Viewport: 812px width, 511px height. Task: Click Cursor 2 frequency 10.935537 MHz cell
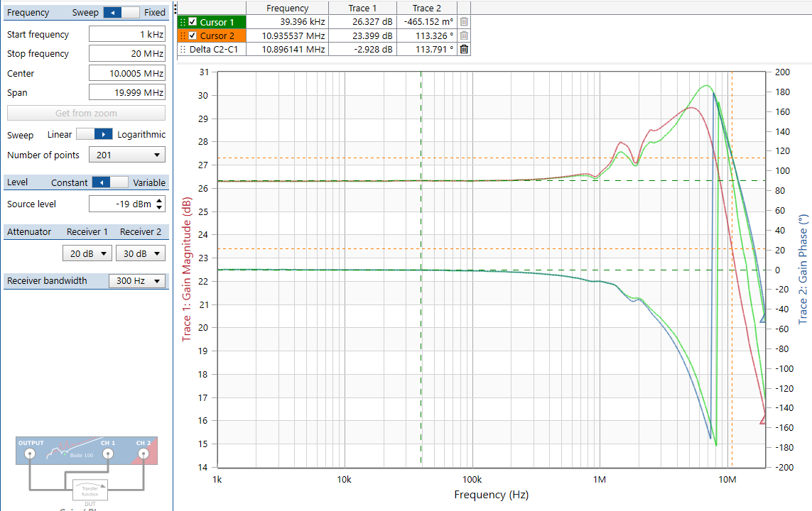tap(288, 35)
